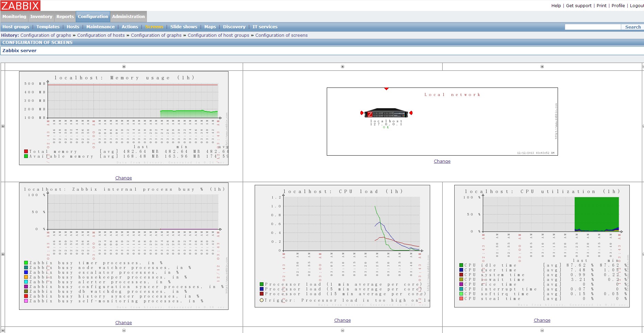Click the Help link

pyautogui.click(x=556, y=6)
